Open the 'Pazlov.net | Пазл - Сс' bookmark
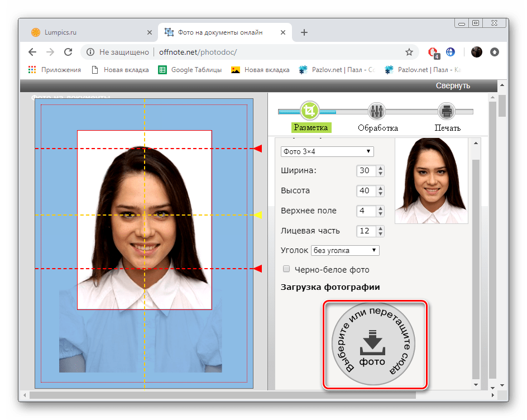Image resolution: width=527 pixels, height=420 pixels. tap(337, 70)
